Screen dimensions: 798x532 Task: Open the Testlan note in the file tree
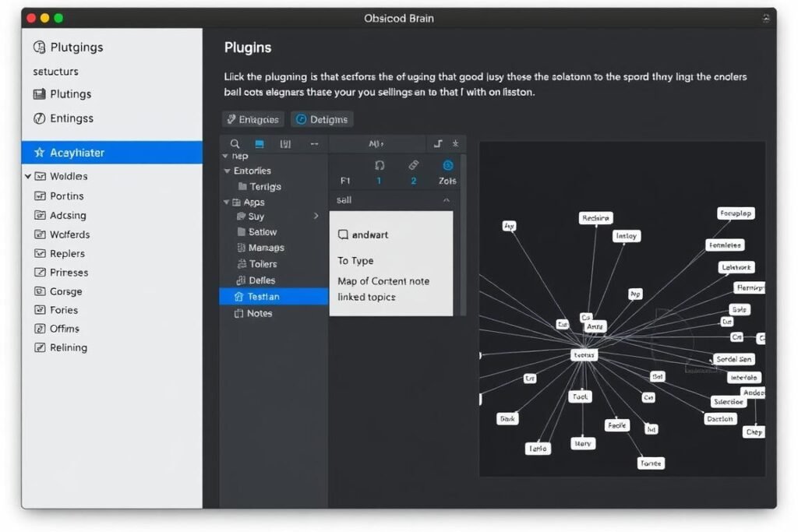click(x=266, y=296)
